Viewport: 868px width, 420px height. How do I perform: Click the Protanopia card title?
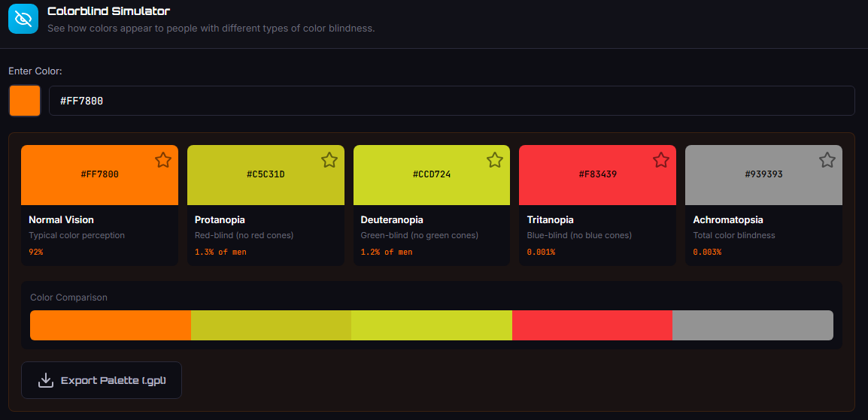coord(220,220)
